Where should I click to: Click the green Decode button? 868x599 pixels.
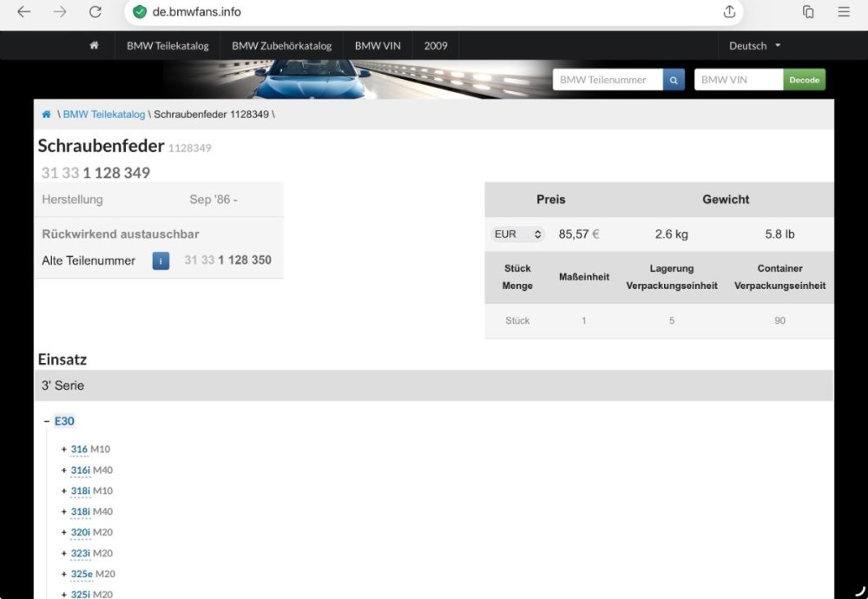point(805,80)
